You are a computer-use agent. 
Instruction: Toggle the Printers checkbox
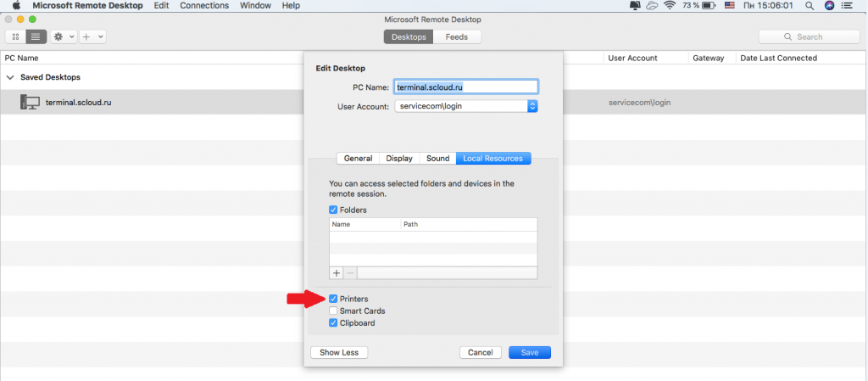[333, 299]
